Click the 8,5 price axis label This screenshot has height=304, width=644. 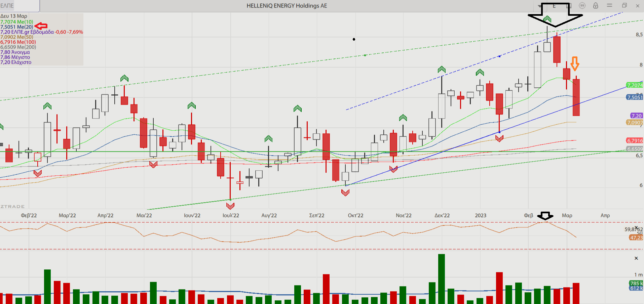[x=639, y=35]
